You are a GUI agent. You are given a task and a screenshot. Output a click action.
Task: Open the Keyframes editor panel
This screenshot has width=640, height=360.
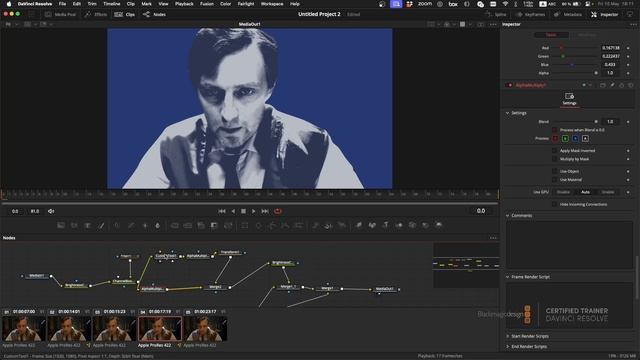pos(530,14)
